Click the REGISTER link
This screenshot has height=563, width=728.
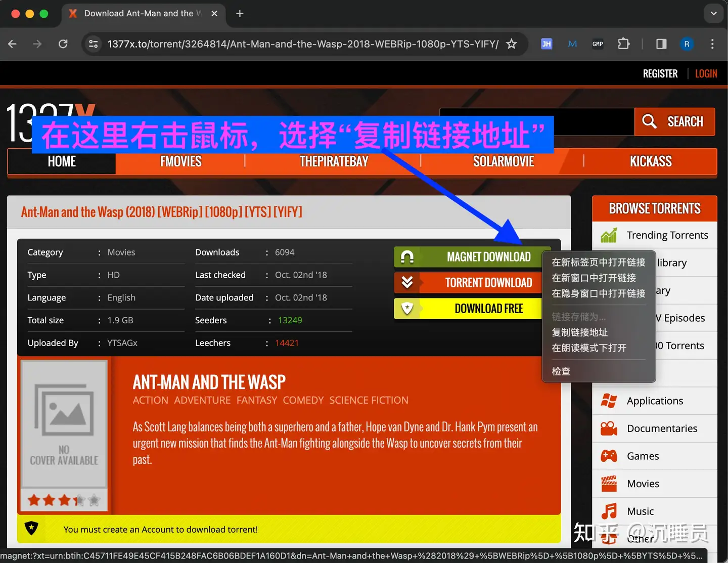[x=660, y=74]
